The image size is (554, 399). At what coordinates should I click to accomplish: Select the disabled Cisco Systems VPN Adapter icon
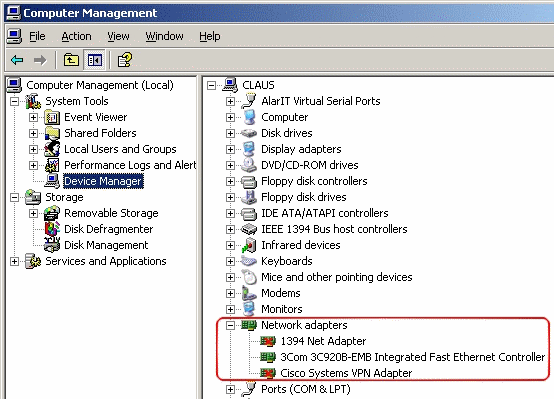point(268,373)
